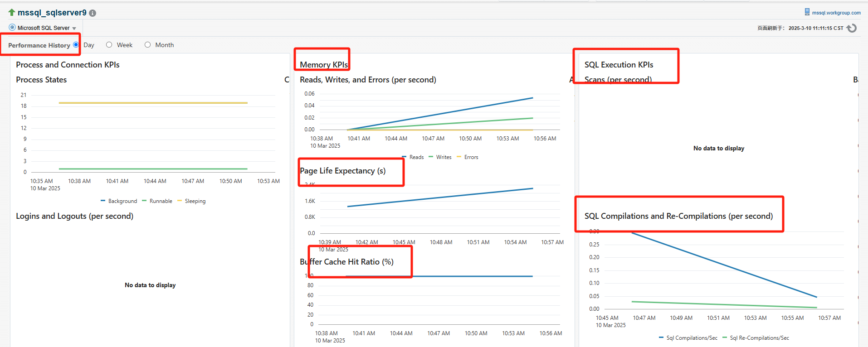Select the Month radio button
The height and width of the screenshot is (347, 868).
click(148, 44)
